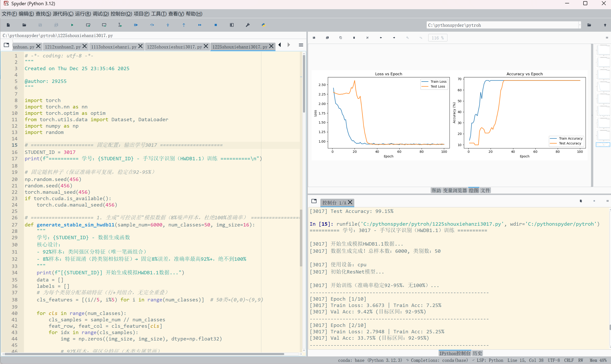Maximize the current pane from the toolbar
The image size is (611, 364).
[x=232, y=25]
